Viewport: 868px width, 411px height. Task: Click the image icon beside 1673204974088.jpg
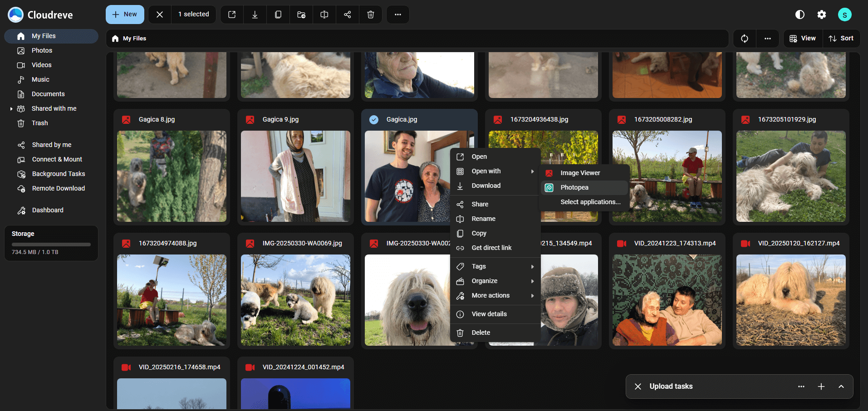[126, 244]
